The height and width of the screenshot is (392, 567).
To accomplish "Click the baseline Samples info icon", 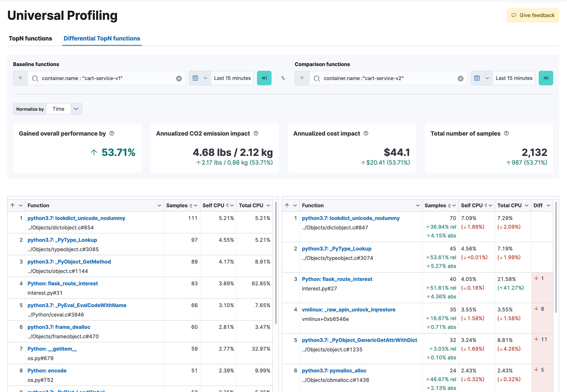I will [191, 206].
